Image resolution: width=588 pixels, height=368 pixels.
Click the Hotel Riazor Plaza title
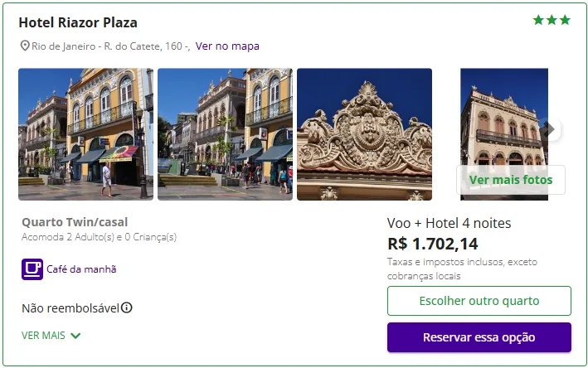78,22
